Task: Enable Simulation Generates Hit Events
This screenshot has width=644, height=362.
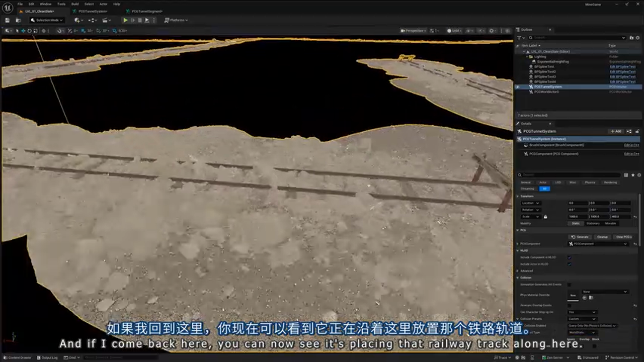Action: [x=569, y=285]
